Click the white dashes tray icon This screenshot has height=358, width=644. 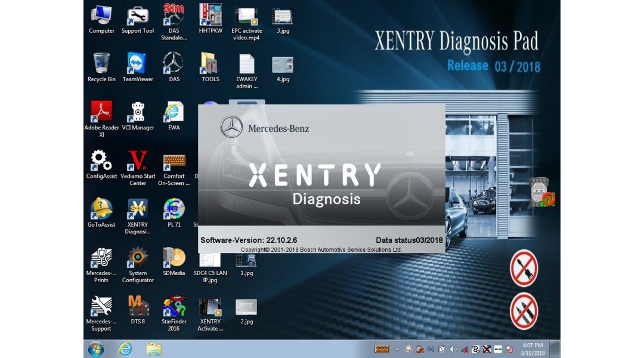(498, 350)
